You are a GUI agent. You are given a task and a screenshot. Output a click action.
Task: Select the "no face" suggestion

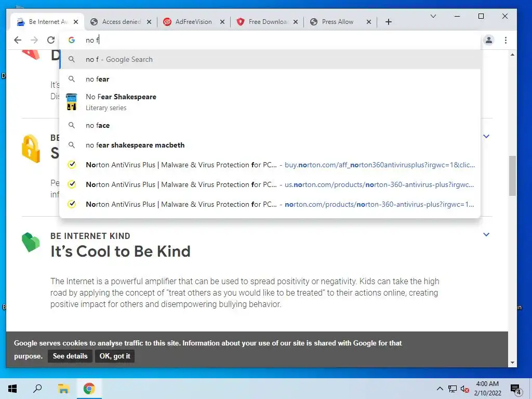tap(270, 125)
